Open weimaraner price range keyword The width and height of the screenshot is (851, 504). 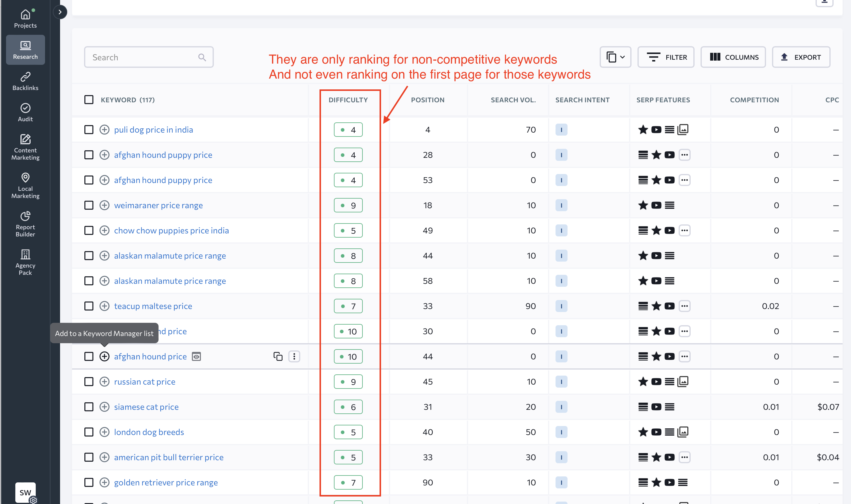coord(158,205)
